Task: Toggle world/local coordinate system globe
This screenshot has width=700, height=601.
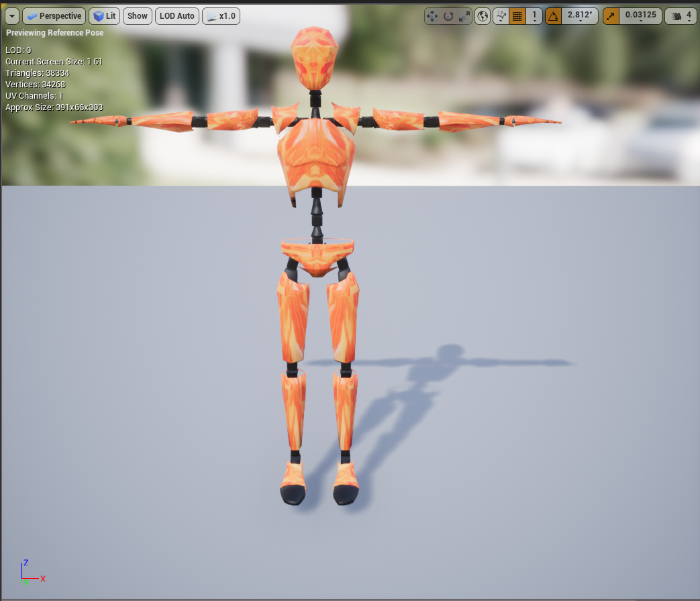Action: pos(483,17)
